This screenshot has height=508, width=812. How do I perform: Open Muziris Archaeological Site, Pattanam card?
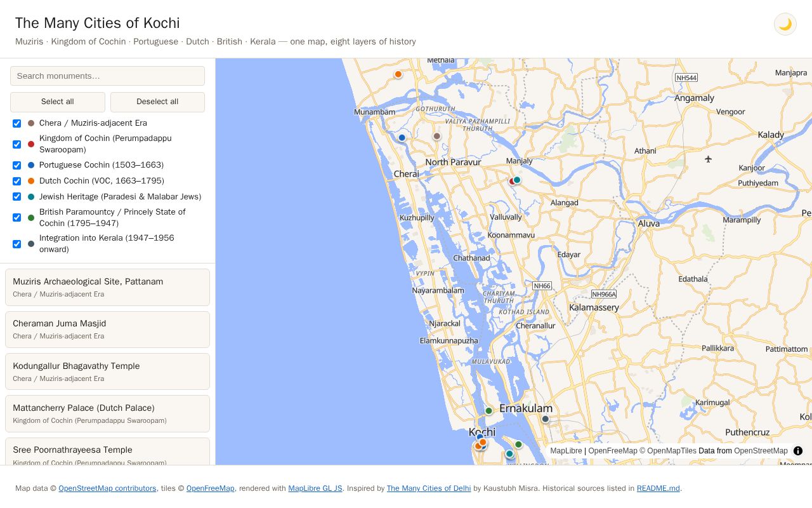pyautogui.click(x=107, y=287)
